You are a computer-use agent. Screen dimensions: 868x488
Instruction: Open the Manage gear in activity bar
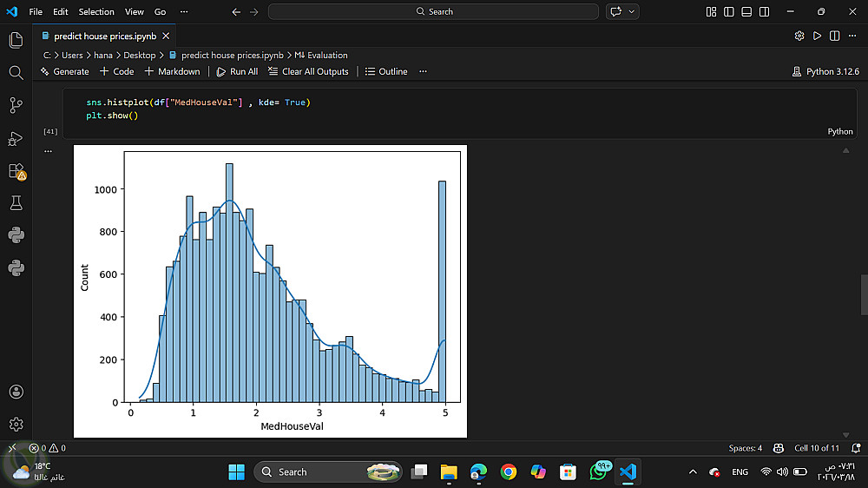(x=16, y=425)
